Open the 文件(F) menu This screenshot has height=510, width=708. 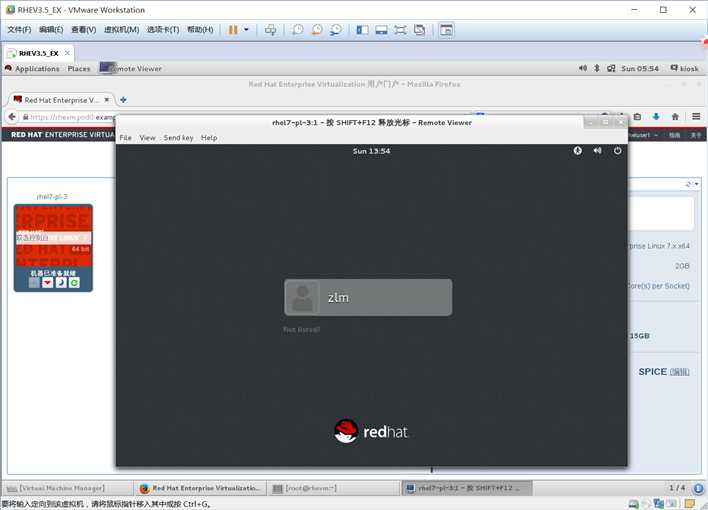pos(19,29)
